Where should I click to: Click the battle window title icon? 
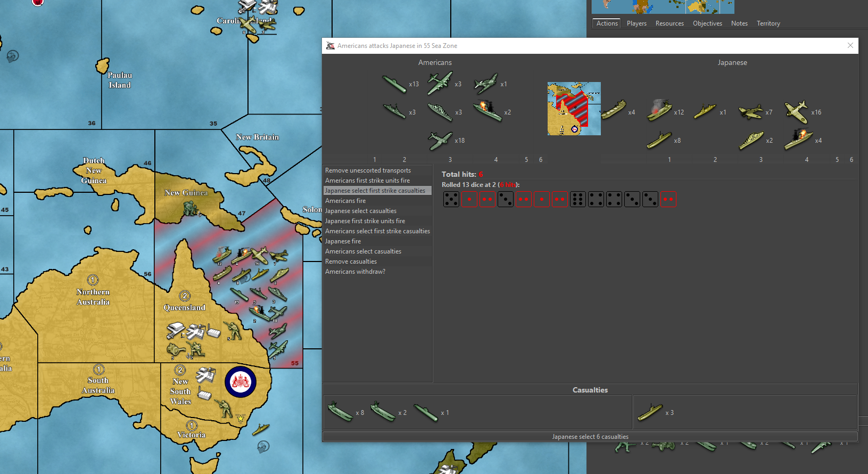[x=330, y=46]
